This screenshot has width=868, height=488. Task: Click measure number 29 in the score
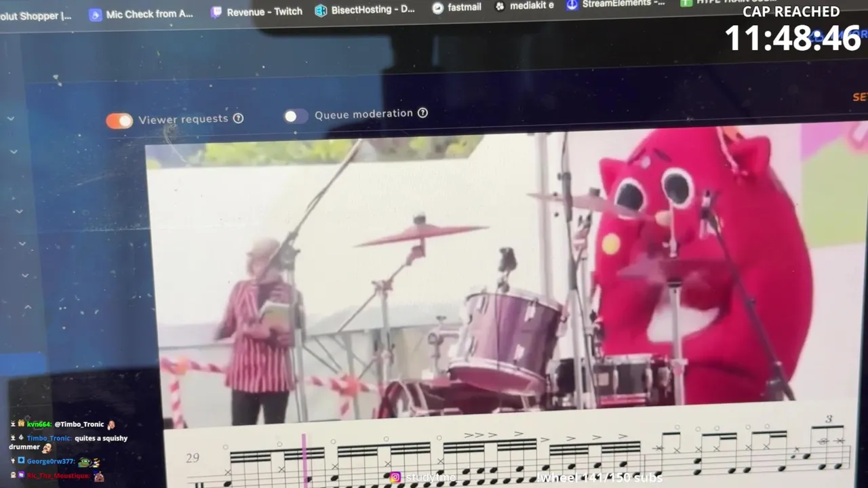click(193, 458)
